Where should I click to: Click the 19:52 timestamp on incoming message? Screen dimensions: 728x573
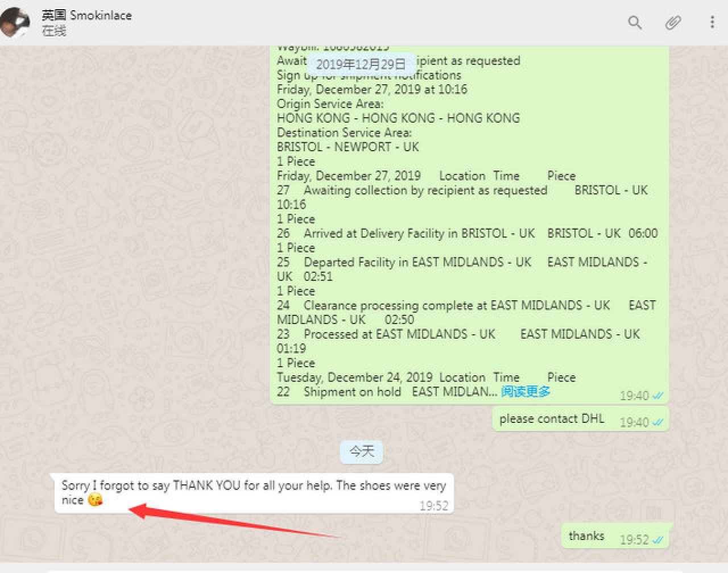[x=433, y=506]
